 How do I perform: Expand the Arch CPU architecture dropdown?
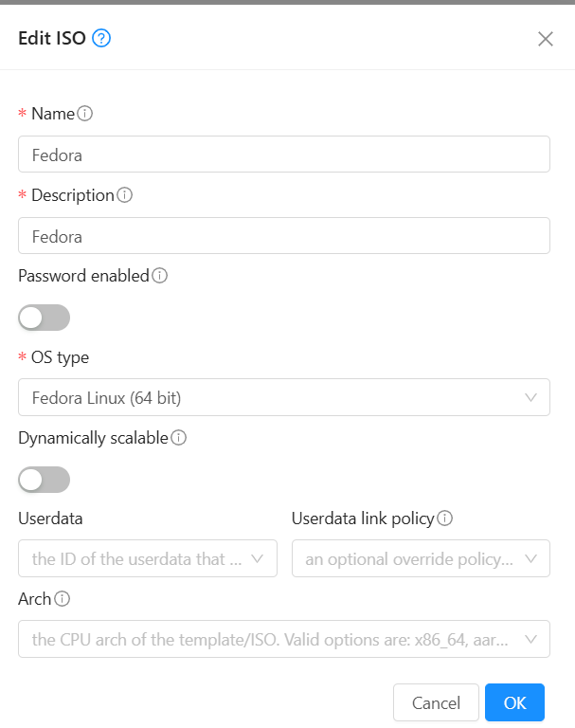pyautogui.click(x=284, y=639)
